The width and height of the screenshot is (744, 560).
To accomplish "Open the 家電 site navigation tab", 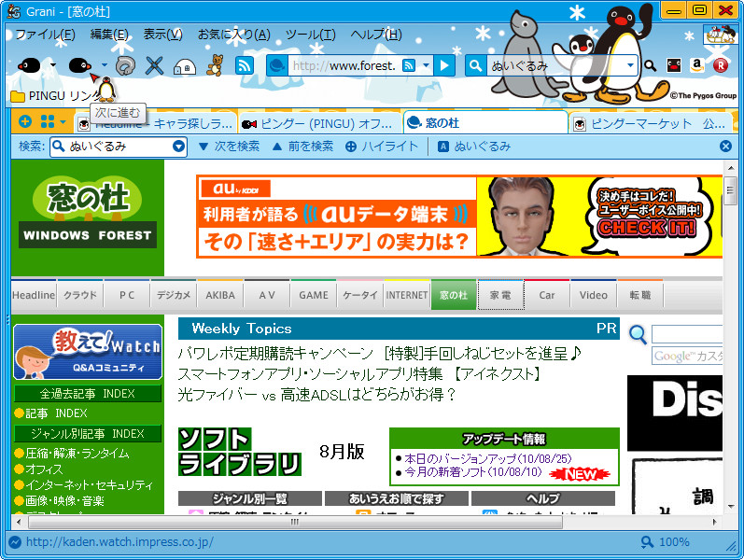I will [500, 295].
